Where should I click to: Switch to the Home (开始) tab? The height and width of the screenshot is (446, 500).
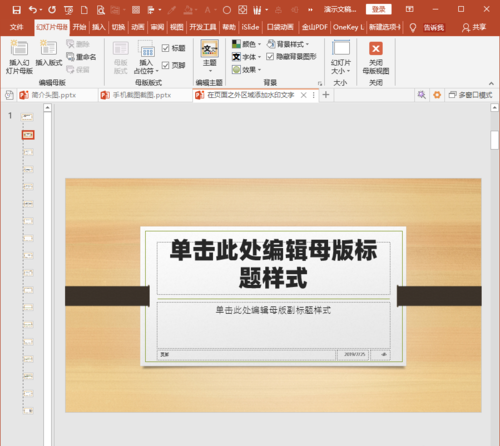point(79,27)
